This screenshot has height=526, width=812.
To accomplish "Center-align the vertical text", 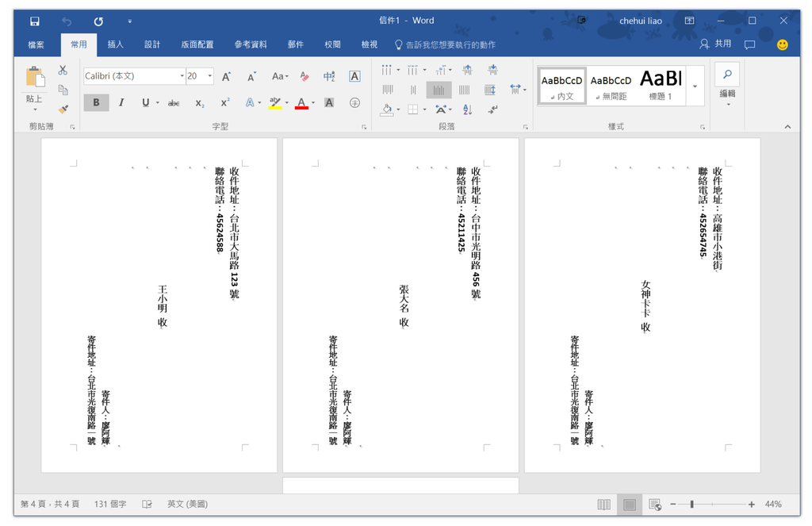I will 412,90.
